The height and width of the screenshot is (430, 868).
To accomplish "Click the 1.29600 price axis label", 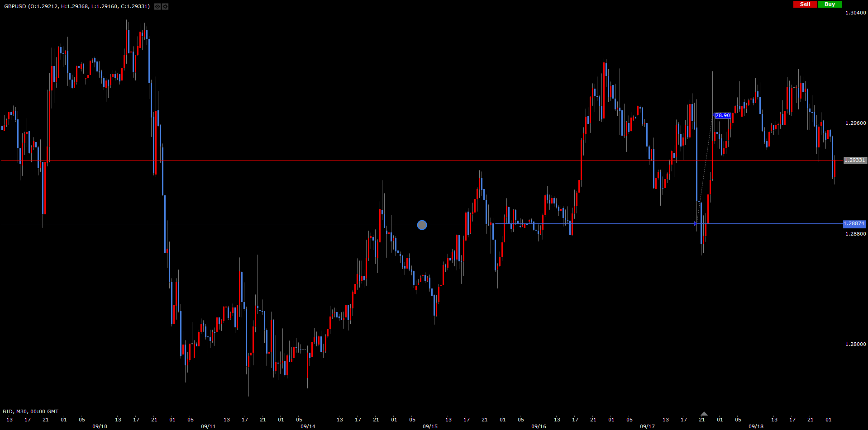I will tap(855, 123).
